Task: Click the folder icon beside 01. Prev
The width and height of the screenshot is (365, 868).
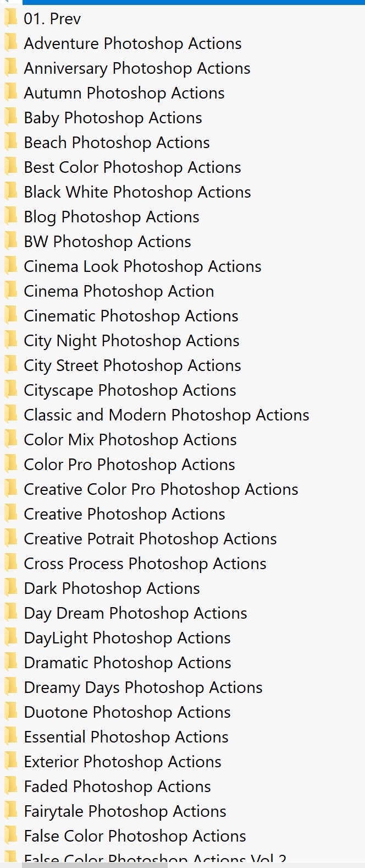Action: [10, 18]
